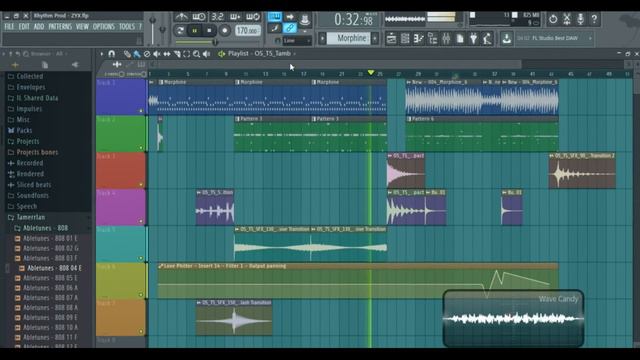Toggle the metronome icon

coord(181,17)
